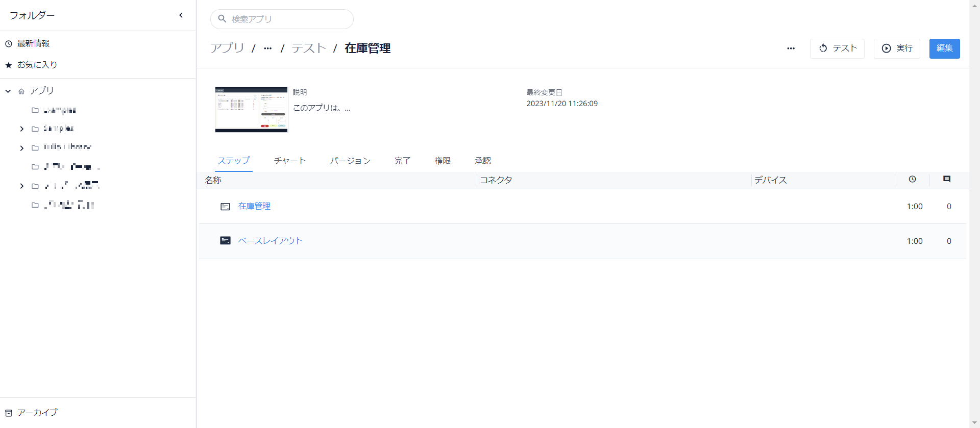Click the date 2023/11/20 11:26:09
Screen dimensions: 980x428
[x=562, y=104]
